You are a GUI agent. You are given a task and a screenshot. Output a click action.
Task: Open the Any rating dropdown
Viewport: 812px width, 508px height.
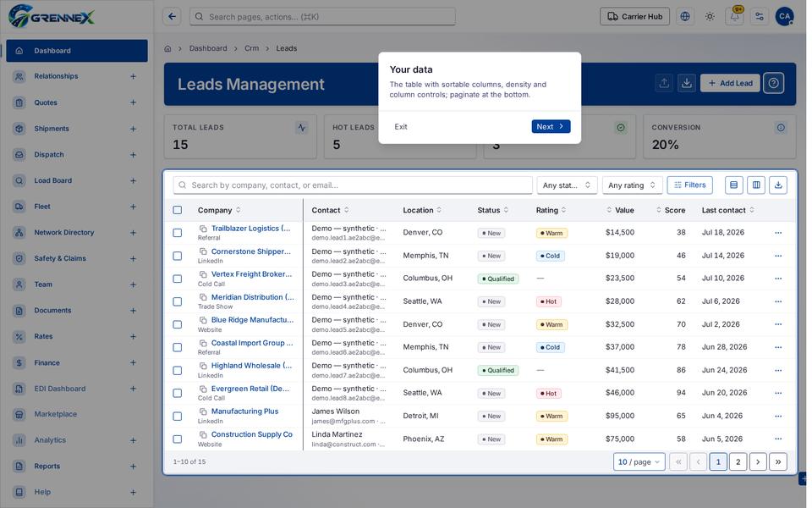point(632,185)
